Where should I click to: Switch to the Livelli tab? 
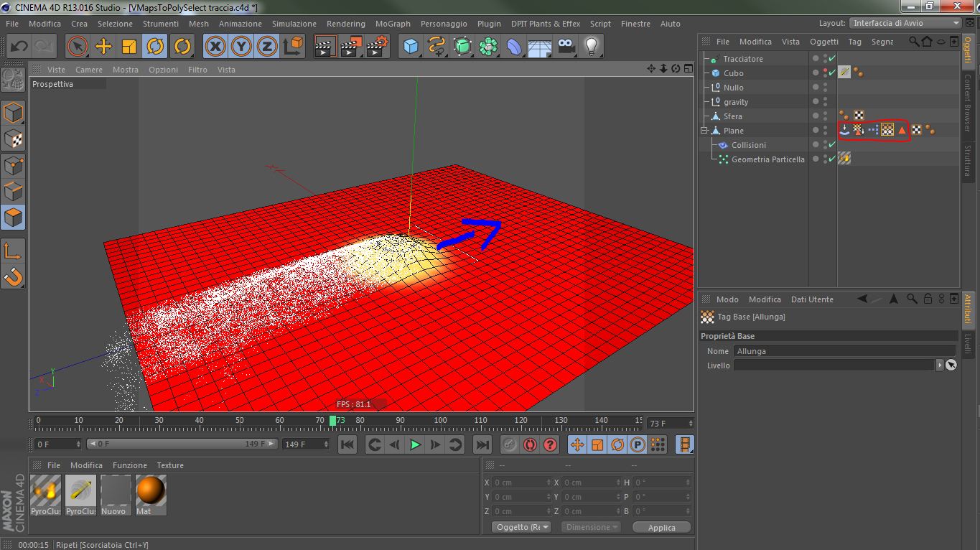pyautogui.click(x=967, y=343)
